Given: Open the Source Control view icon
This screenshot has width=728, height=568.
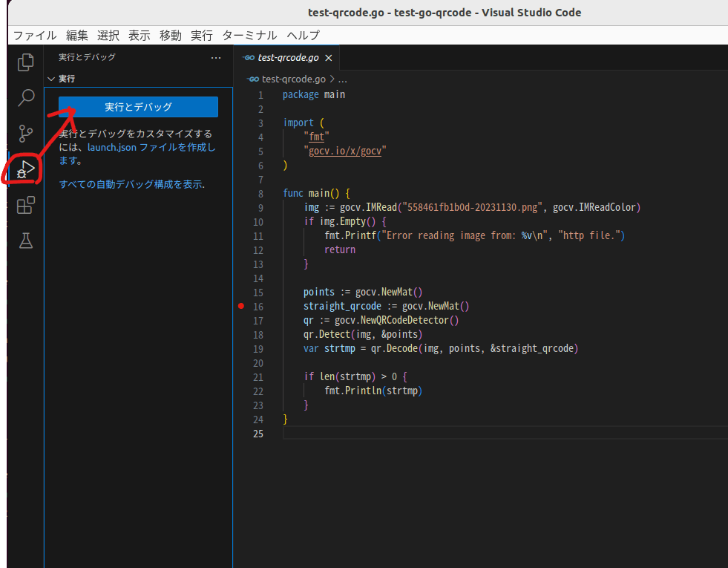Looking at the screenshot, I should 25,134.
